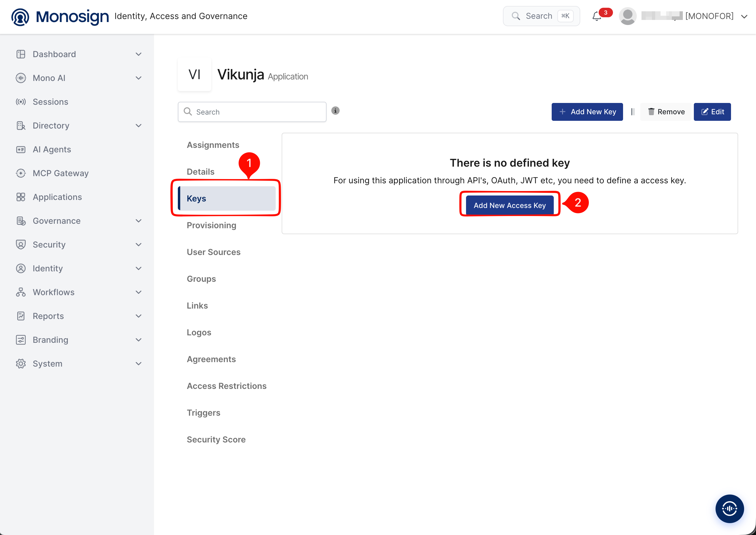Go to Applications in the sidebar
This screenshot has width=756, height=535.
coord(57,197)
